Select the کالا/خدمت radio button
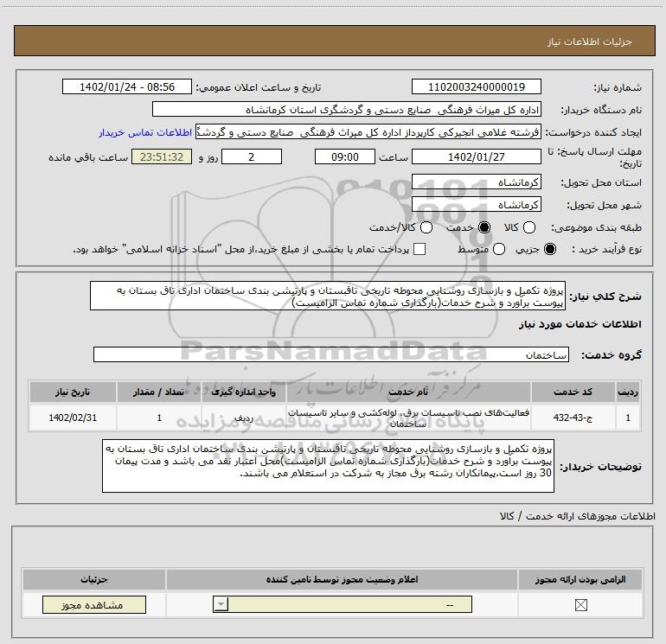Screen dimensions: 666x644 coord(426,227)
